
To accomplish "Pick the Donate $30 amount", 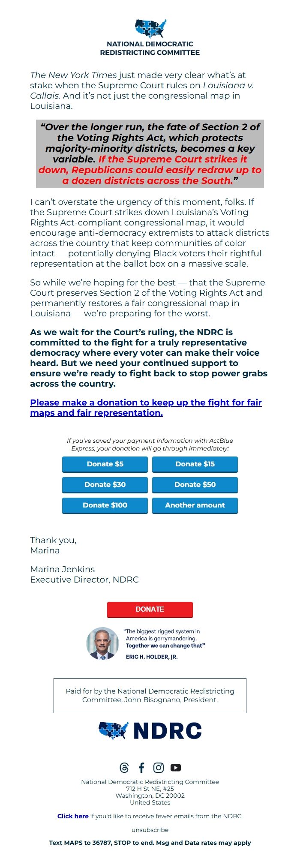I will (105, 485).
